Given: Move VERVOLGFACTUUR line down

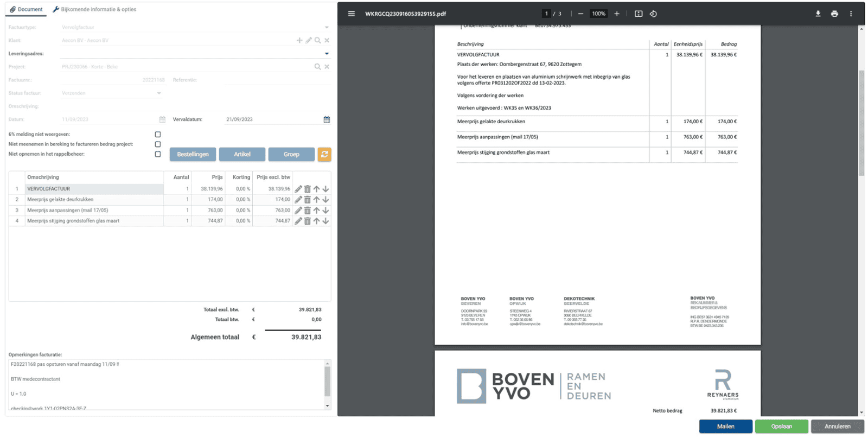Looking at the screenshot, I should [325, 189].
